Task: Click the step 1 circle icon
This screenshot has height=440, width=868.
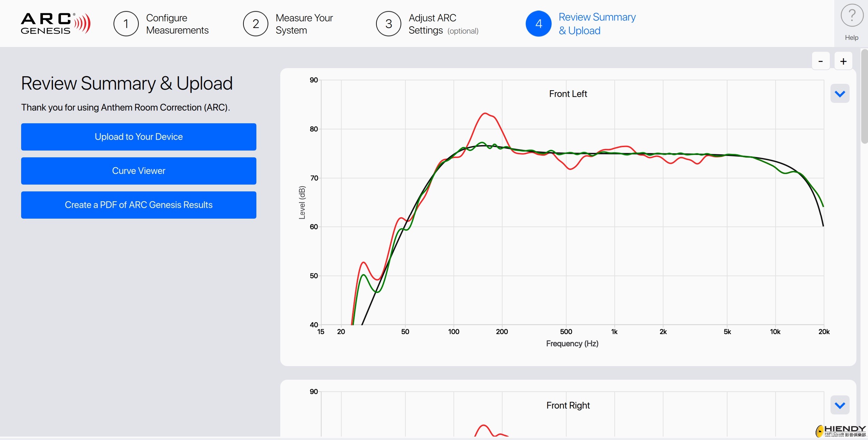Action: click(126, 24)
